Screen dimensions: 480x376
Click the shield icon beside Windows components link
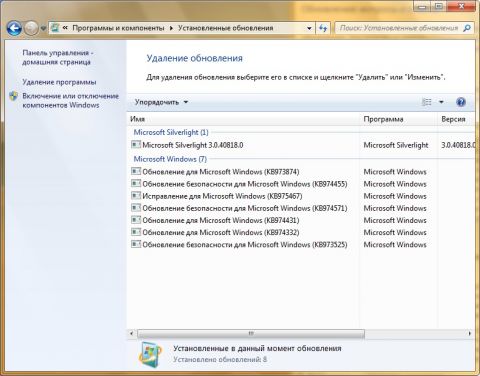13,96
